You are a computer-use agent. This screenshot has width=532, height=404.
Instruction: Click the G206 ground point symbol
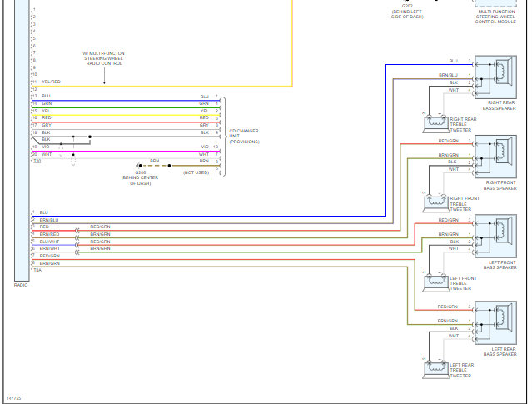pos(139,166)
